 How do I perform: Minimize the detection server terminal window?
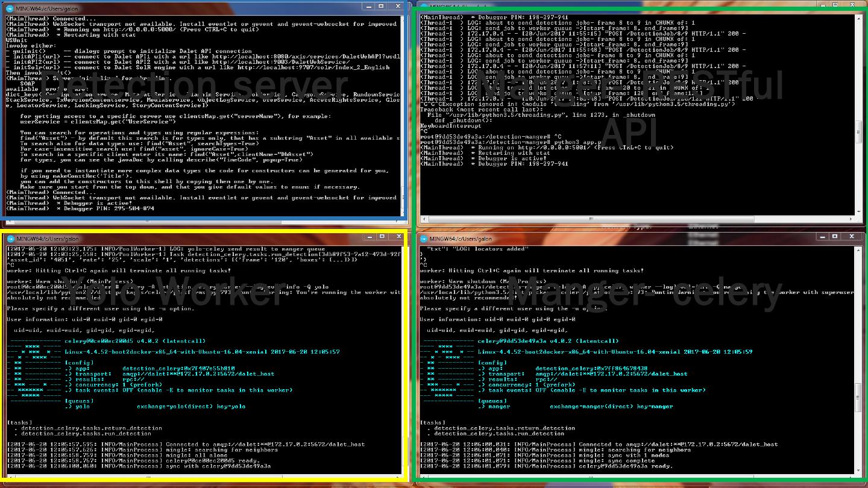(x=367, y=6)
